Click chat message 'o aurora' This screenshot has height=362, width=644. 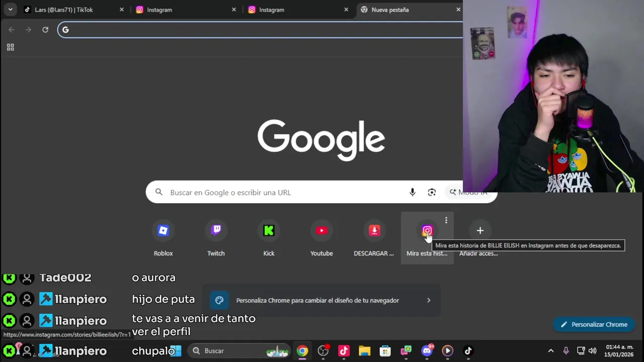[153, 278]
